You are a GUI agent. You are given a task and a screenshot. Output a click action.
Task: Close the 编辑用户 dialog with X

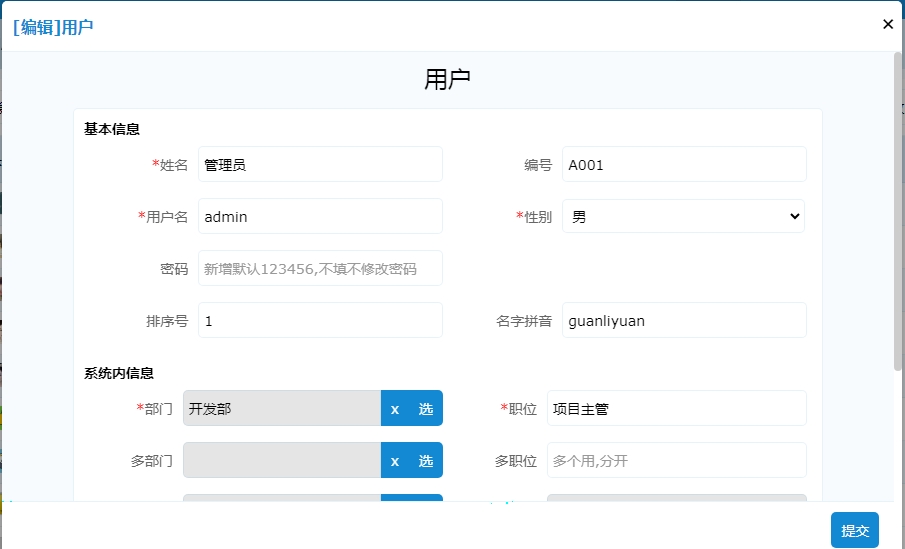[x=888, y=24]
